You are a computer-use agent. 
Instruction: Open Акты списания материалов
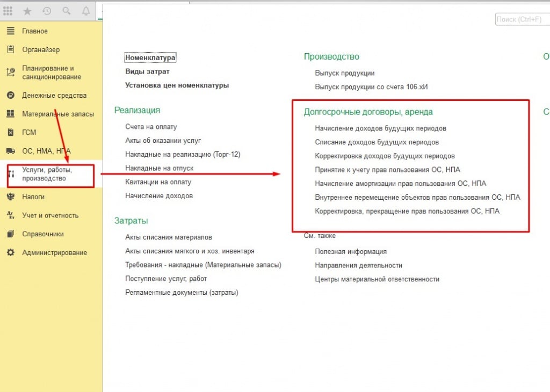(169, 237)
